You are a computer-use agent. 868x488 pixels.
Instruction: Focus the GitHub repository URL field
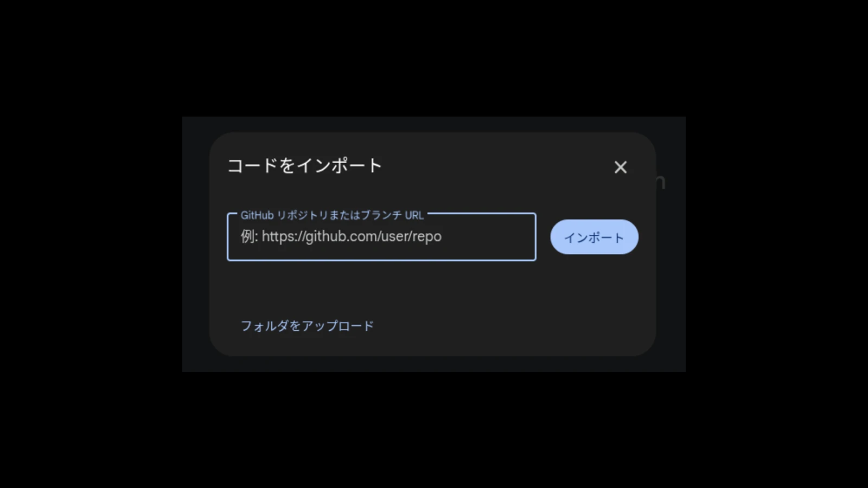(x=381, y=237)
